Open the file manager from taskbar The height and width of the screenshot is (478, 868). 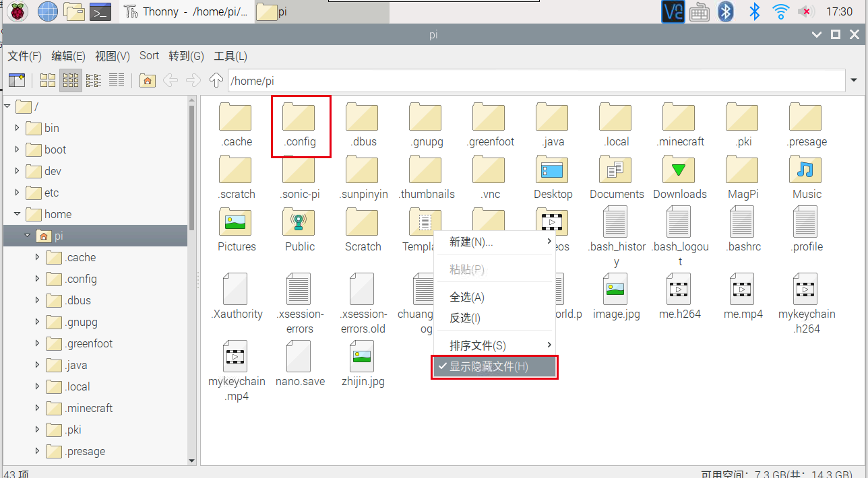[x=74, y=11]
